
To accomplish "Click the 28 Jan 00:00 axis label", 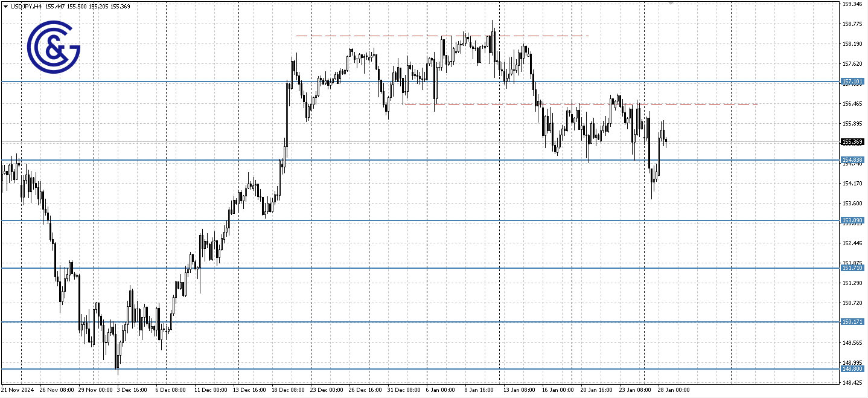I will click(x=675, y=390).
